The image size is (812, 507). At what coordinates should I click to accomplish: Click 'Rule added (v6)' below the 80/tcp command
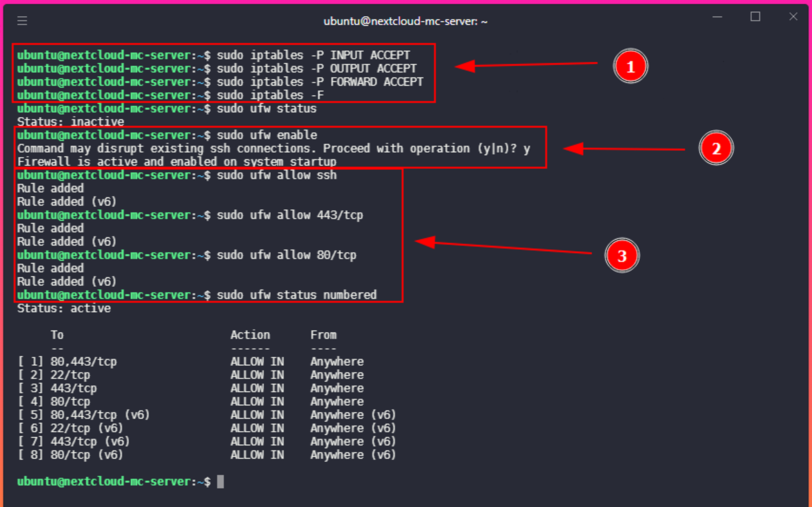pos(67,281)
